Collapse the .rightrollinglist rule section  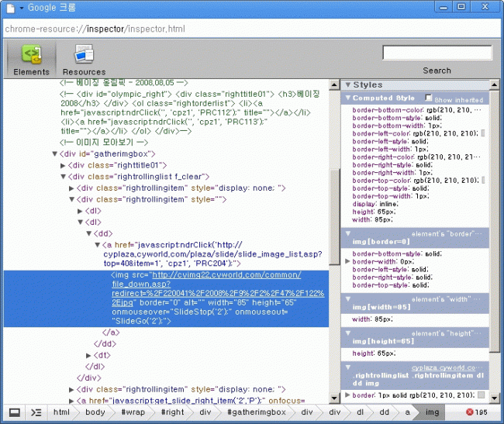point(348,367)
